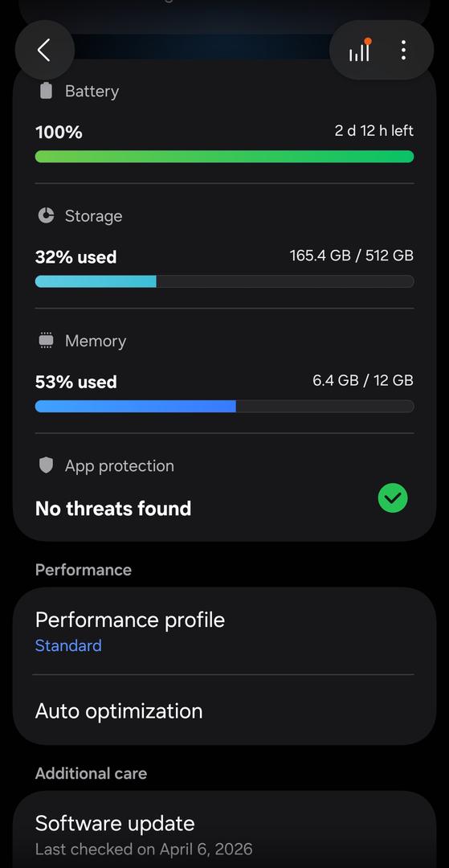Click the green battery level bar
449x868 pixels.
(225, 157)
